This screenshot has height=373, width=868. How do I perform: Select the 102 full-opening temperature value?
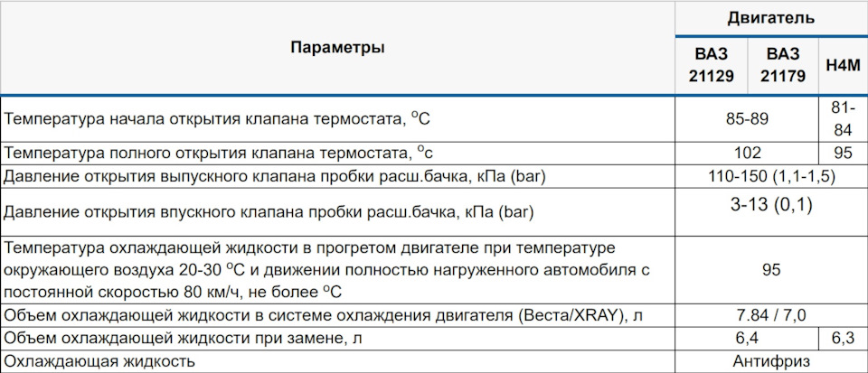click(747, 153)
